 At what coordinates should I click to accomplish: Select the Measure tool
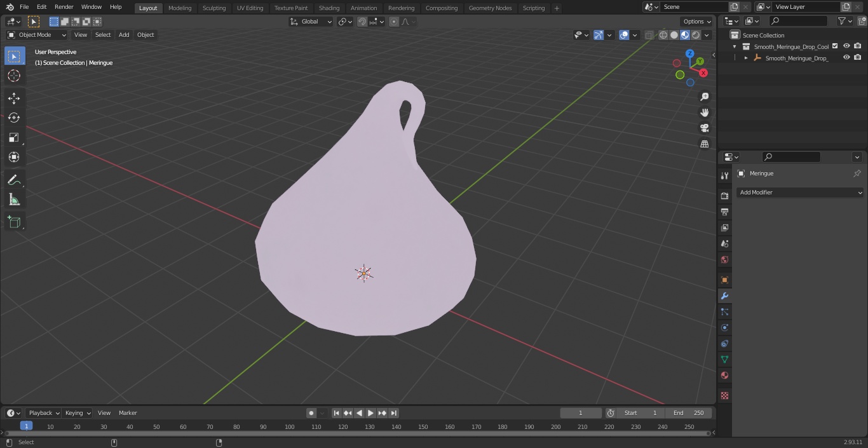tap(14, 200)
